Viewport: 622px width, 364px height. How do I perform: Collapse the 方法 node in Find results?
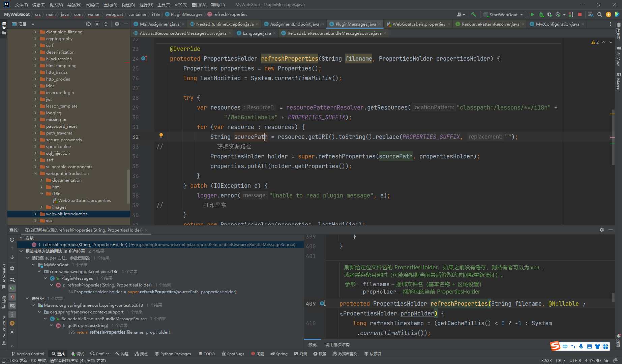point(21,238)
